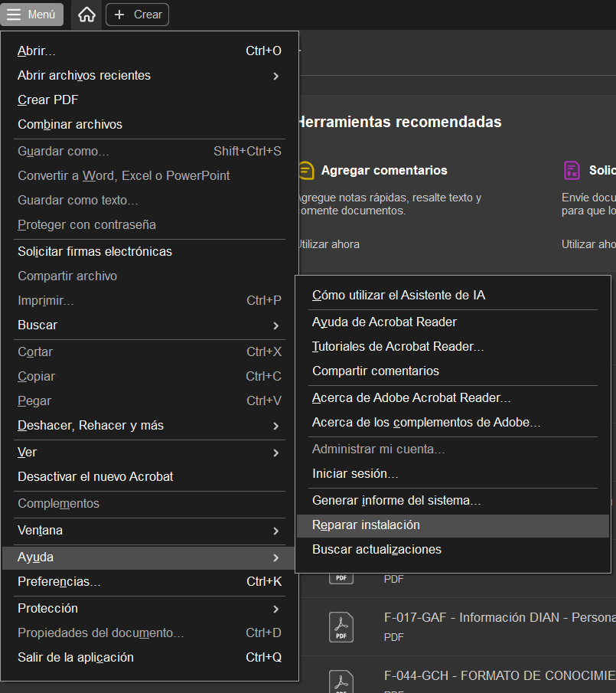This screenshot has height=693, width=616.
Task: Expand the Protección submenu
Action: pos(149,609)
